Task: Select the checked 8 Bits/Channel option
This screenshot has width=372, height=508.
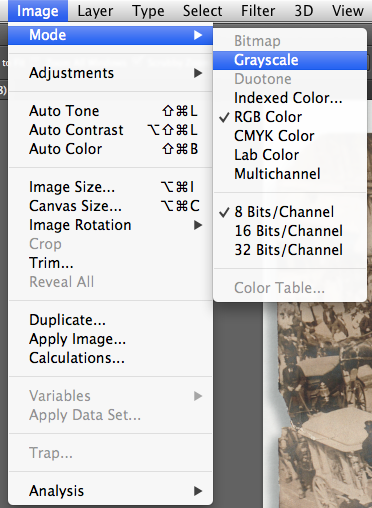Action: pyautogui.click(x=290, y=212)
